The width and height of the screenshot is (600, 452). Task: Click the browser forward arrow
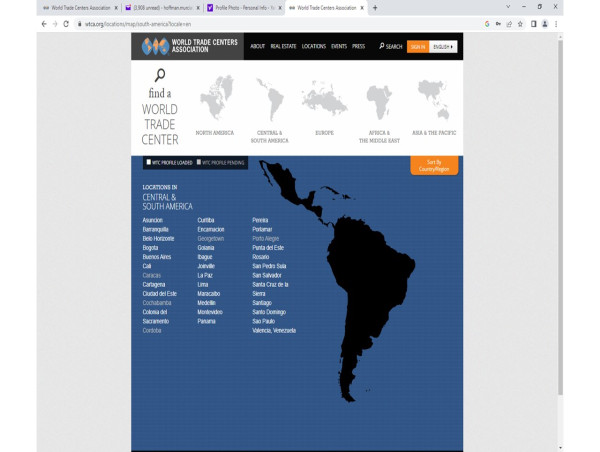[x=55, y=24]
